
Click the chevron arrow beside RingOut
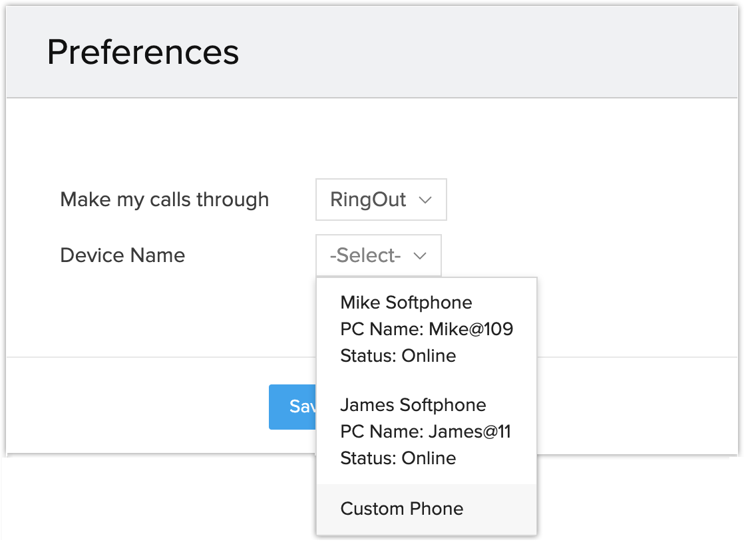(x=426, y=200)
